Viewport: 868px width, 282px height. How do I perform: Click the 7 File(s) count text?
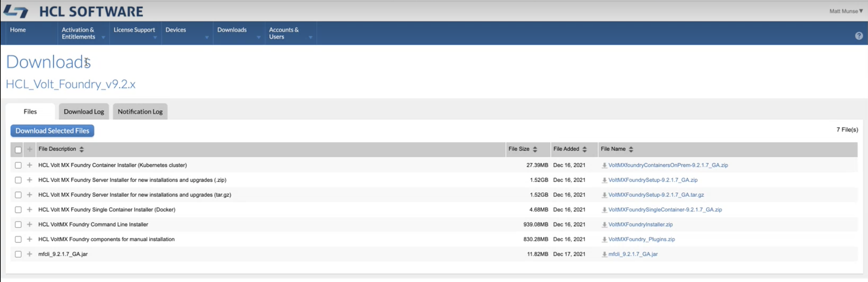point(847,130)
